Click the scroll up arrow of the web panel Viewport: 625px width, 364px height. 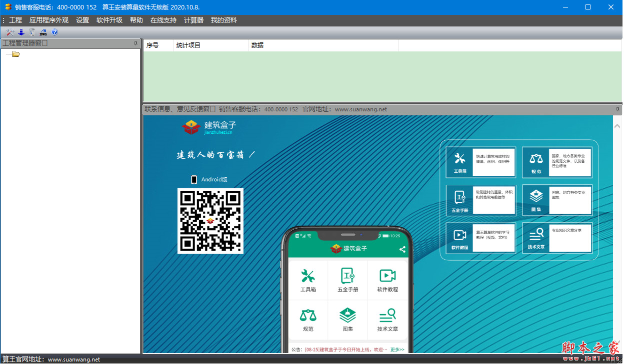[617, 127]
